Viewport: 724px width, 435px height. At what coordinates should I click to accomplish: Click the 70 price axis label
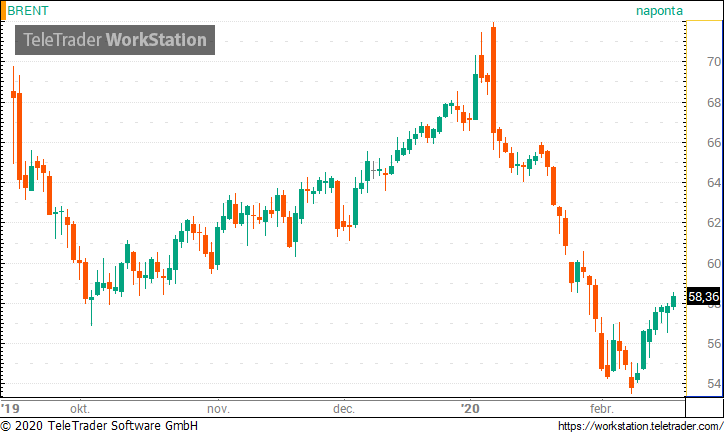[714, 61]
